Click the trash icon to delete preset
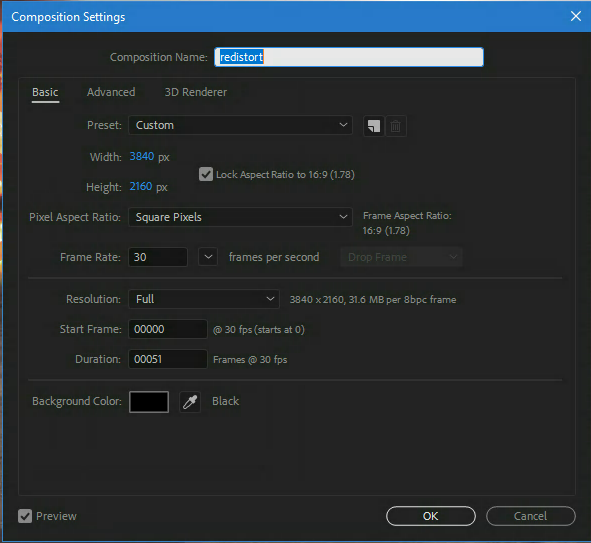 [395, 126]
